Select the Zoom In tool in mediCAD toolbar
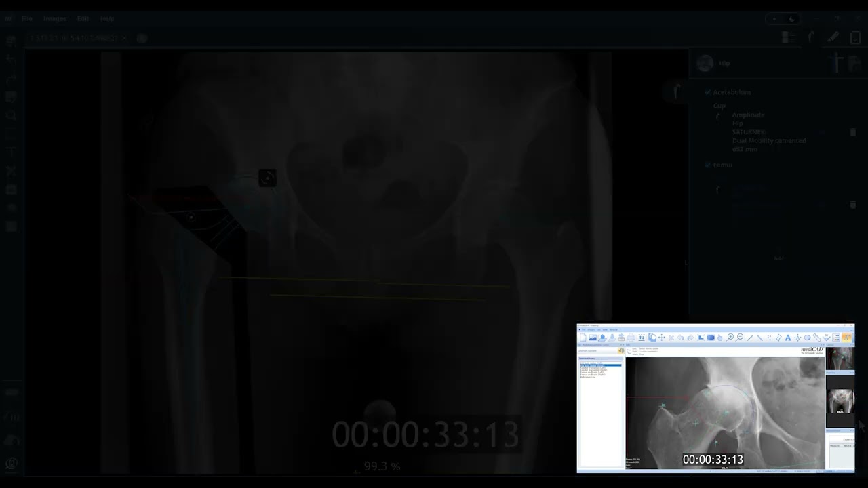This screenshot has width=868, height=488. pos(730,338)
